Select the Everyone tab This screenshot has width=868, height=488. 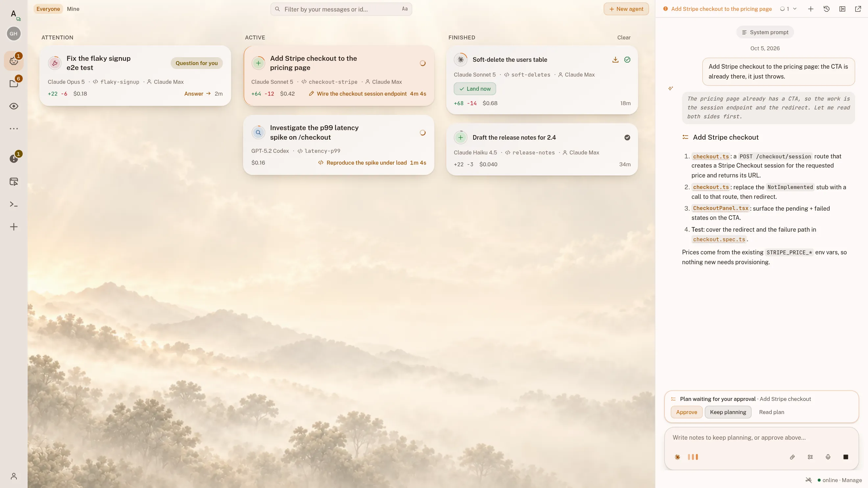coord(48,9)
